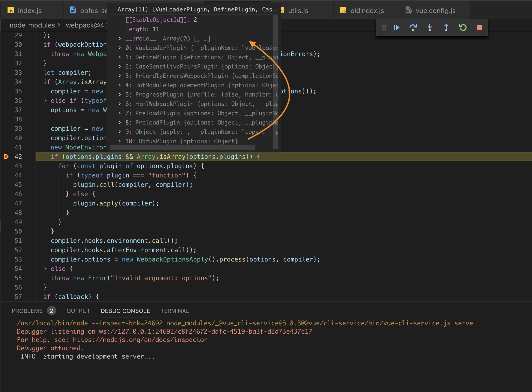Expand the VueLoaderPlugin entry in the popup
The height and width of the screenshot is (392, 532).
(120, 48)
